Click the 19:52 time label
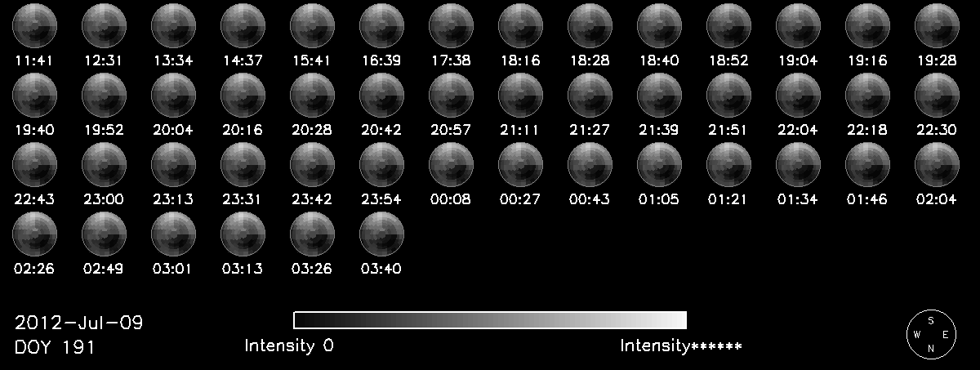This screenshot has width=980, height=370. (x=104, y=129)
